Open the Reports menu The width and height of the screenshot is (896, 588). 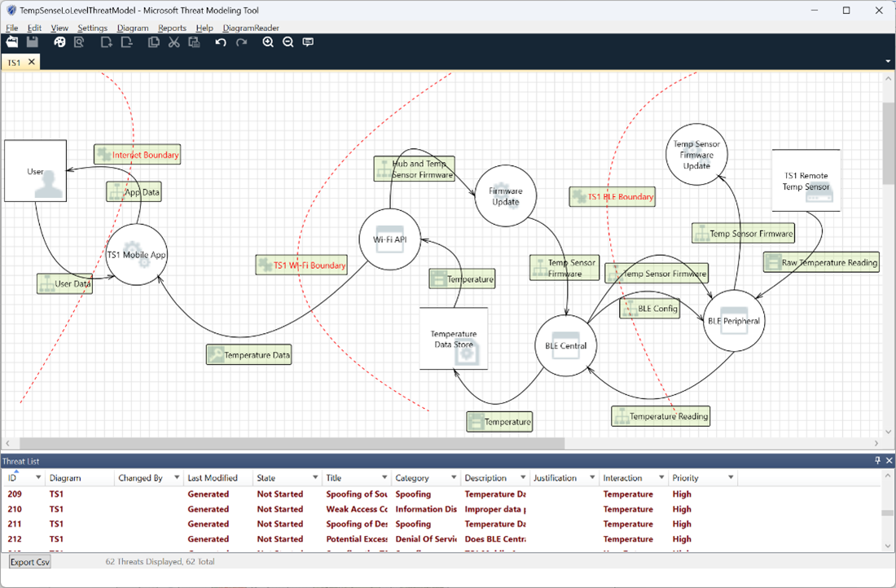tap(172, 28)
